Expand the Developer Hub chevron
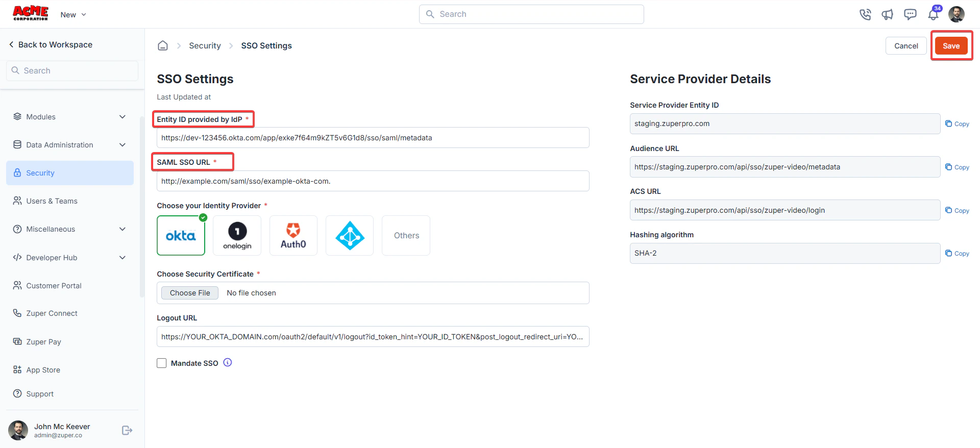Viewport: 980px width, 448px height. 122,257
